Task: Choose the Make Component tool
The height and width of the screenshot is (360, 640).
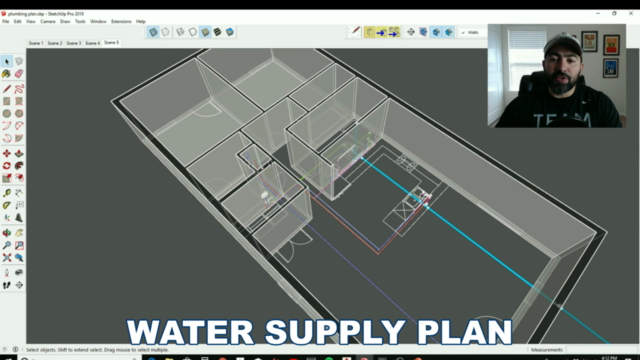Action: point(19,61)
